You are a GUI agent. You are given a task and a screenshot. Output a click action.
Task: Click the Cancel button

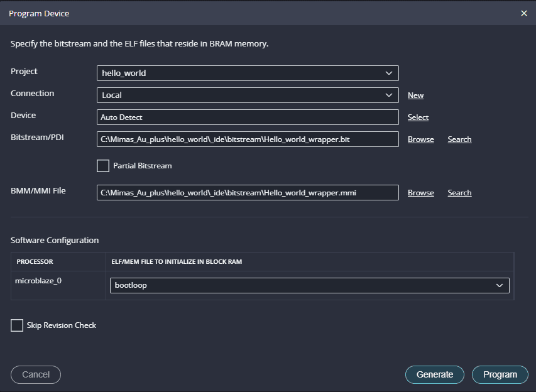click(36, 374)
